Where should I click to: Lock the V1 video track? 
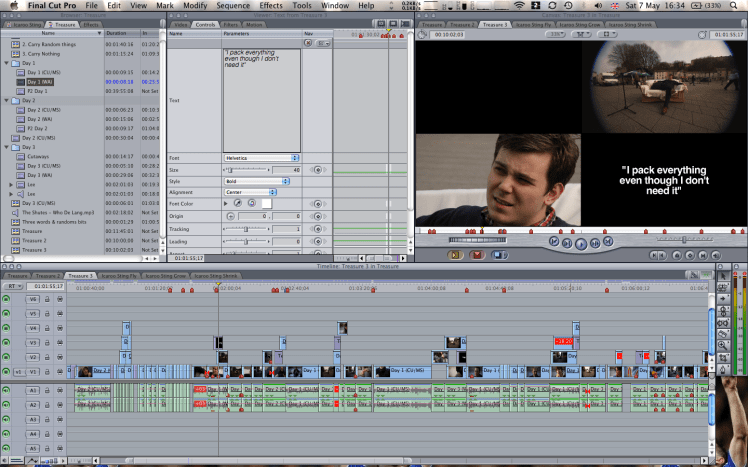click(45, 371)
